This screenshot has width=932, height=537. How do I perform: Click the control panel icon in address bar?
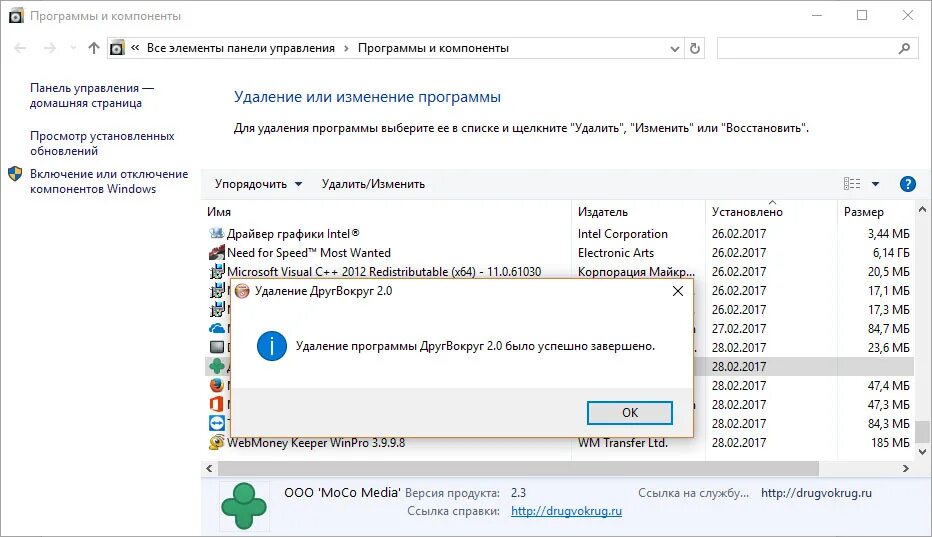(117, 48)
